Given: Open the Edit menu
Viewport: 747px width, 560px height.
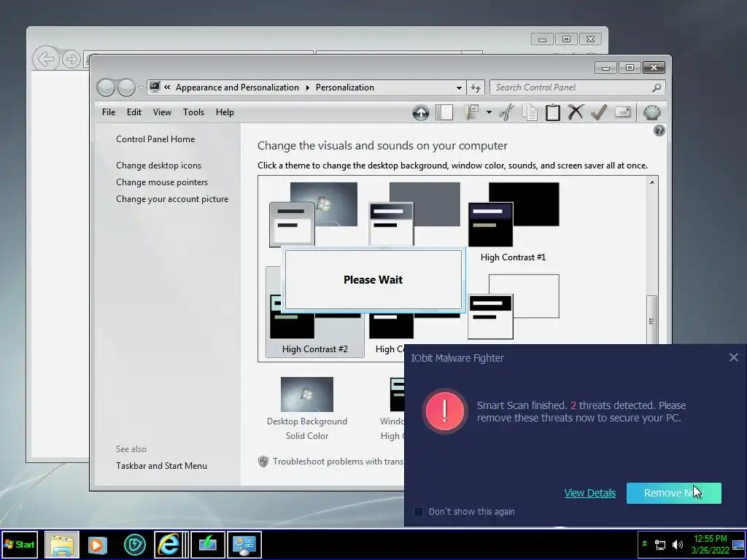Looking at the screenshot, I should point(134,112).
